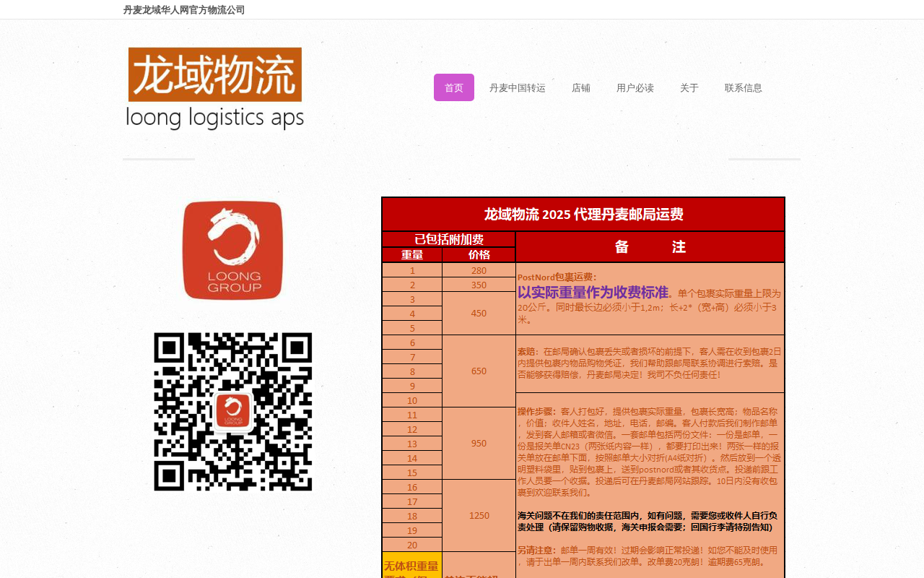
Task: Click the yellow 无体积重量 cell
Action: click(x=412, y=565)
